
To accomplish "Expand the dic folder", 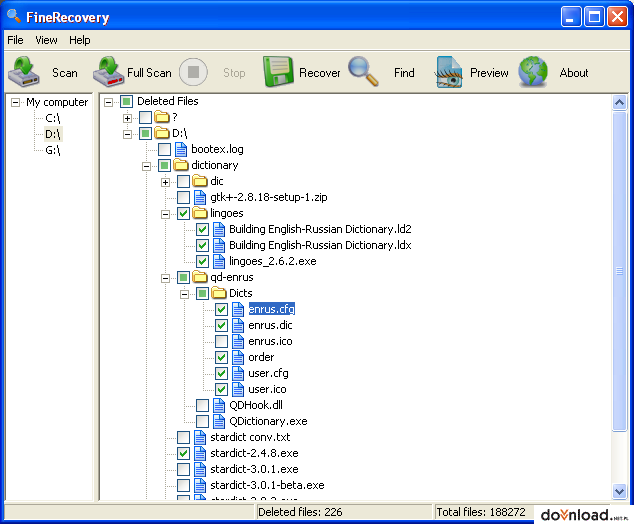I will [165, 182].
